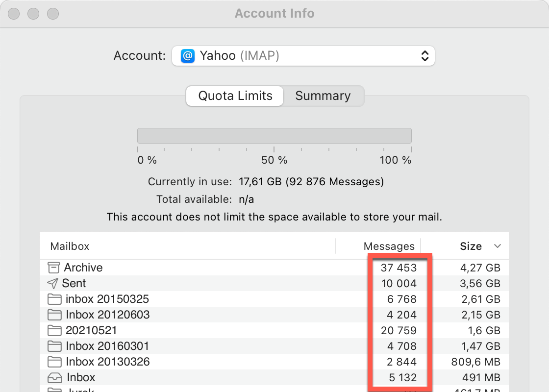Click the Yahoo account @ icon

click(187, 56)
